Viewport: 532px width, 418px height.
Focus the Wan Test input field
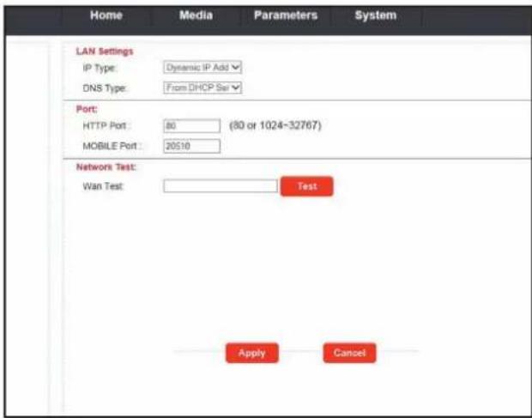pyautogui.click(x=221, y=186)
